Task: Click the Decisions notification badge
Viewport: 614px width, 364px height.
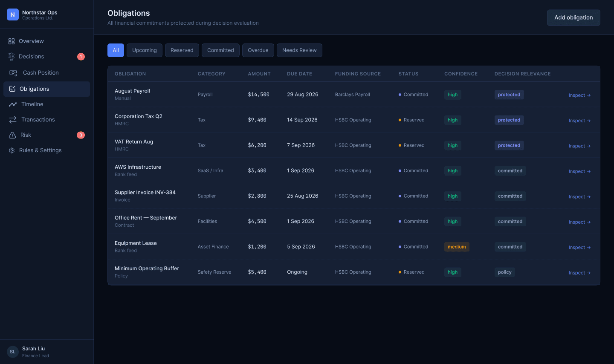Action: [81, 57]
